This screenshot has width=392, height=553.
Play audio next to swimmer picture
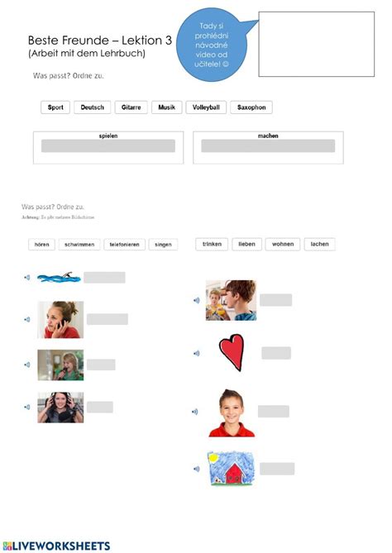26,278
